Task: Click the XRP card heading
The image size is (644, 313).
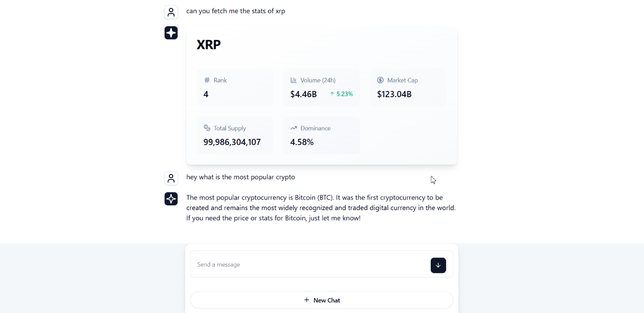Action: [209, 45]
